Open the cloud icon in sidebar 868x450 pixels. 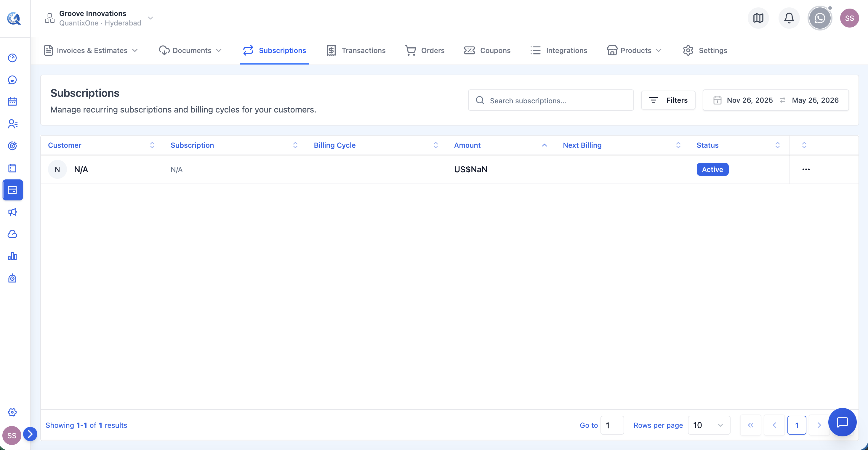pos(12,234)
